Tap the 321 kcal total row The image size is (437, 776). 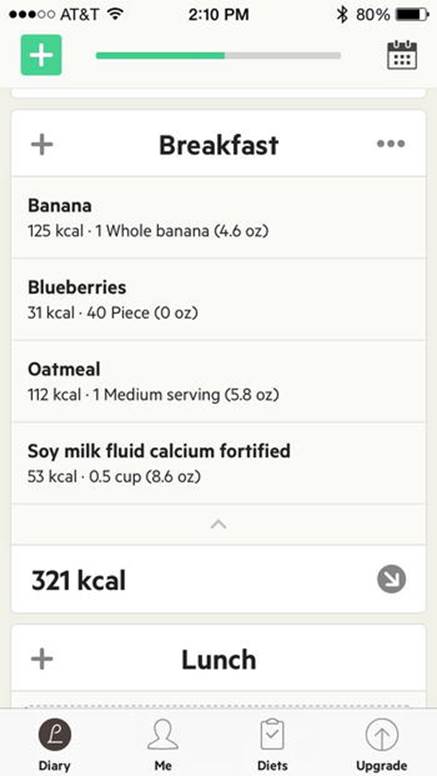click(x=218, y=580)
